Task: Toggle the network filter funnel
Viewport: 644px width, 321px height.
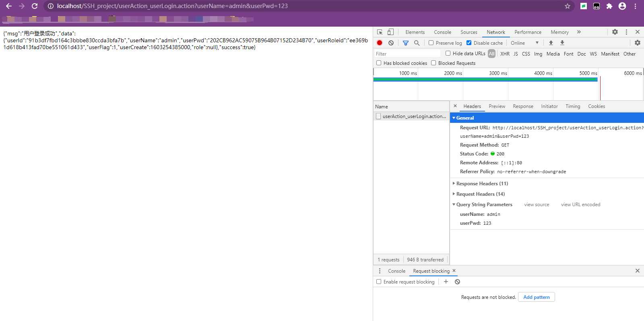Action: coord(406,43)
